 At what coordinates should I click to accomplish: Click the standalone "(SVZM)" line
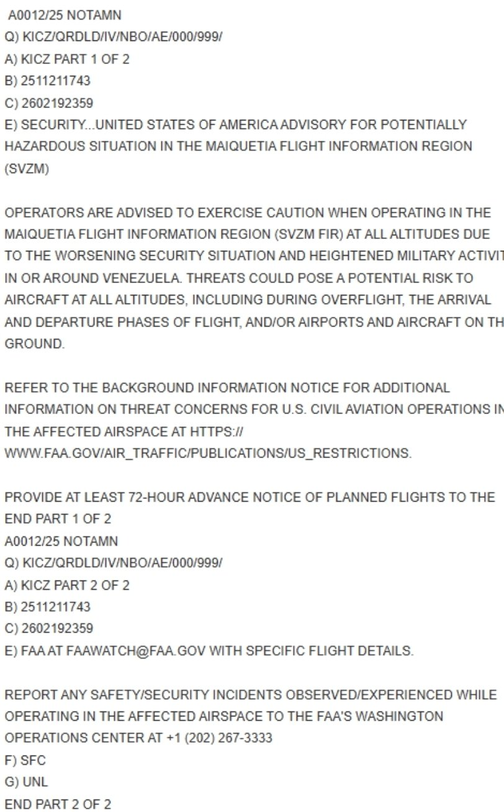tap(26, 169)
